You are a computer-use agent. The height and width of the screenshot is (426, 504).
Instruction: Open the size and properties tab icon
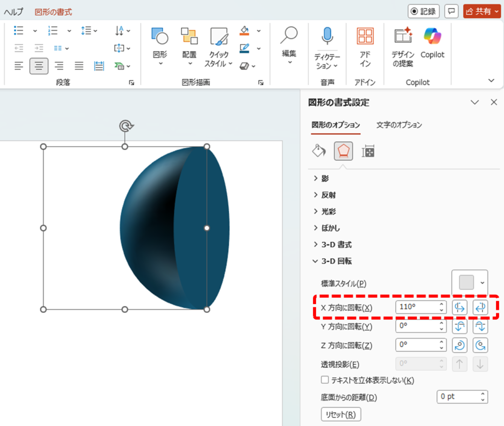[x=368, y=152]
